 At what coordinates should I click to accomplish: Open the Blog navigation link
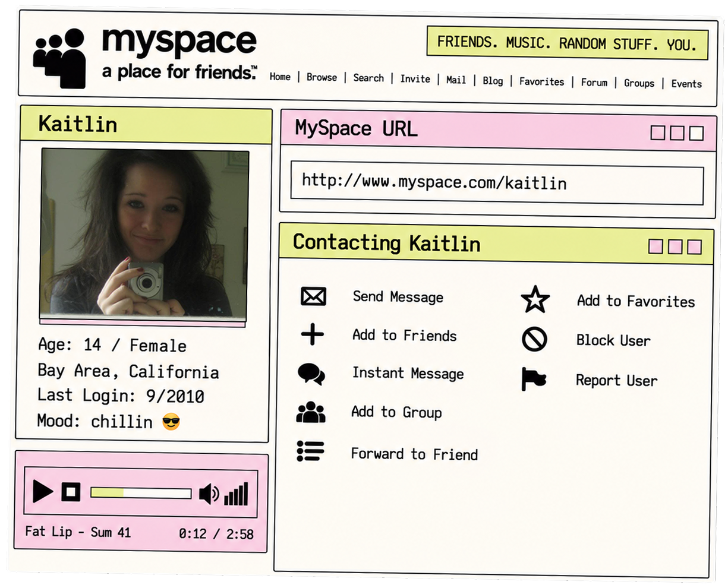pyautogui.click(x=493, y=81)
